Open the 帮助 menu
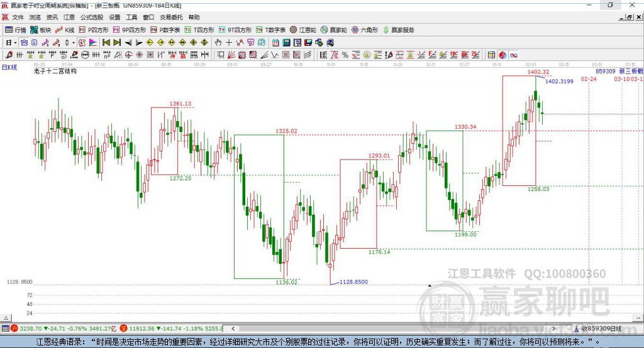Screen dimensions: 644x348 pos(194,17)
